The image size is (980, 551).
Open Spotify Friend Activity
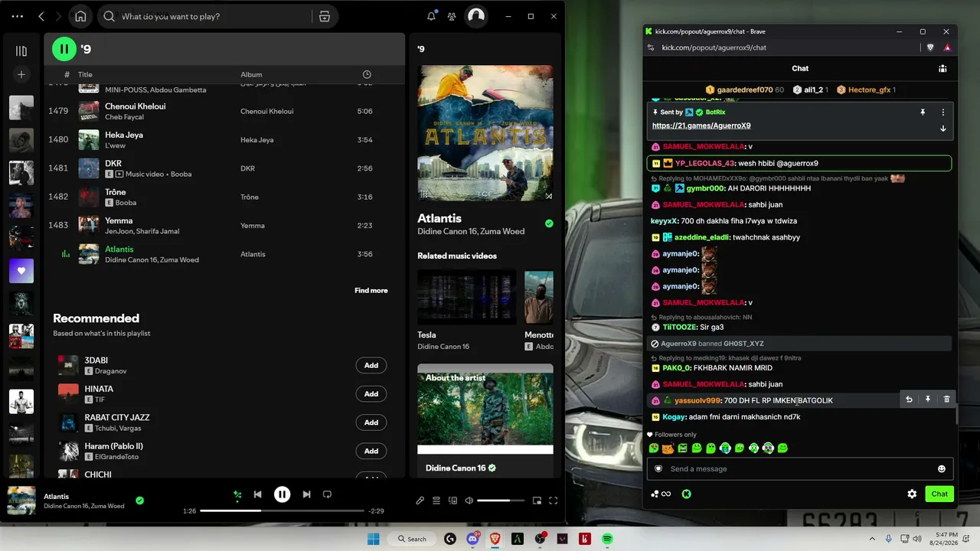(452, 16)
